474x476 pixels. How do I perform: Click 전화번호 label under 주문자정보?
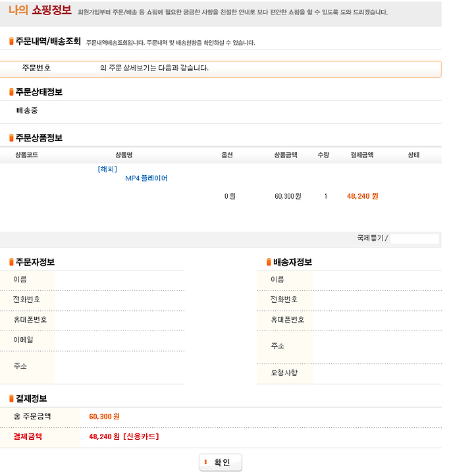tap(26, 300)
